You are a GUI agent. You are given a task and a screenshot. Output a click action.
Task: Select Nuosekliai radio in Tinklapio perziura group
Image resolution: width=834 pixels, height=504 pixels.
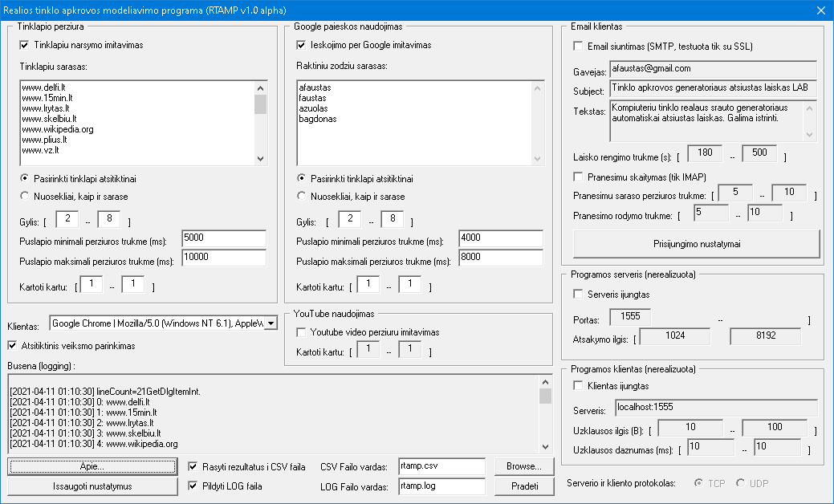pos(24,196)
